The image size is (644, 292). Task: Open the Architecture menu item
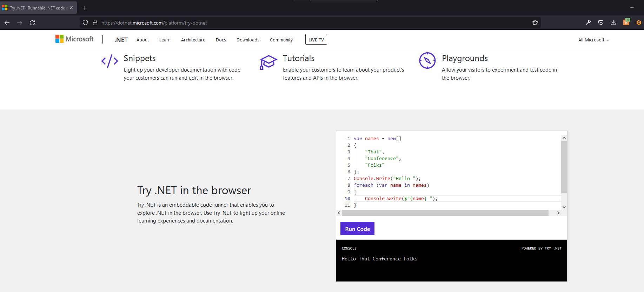(x=193, y=40)
